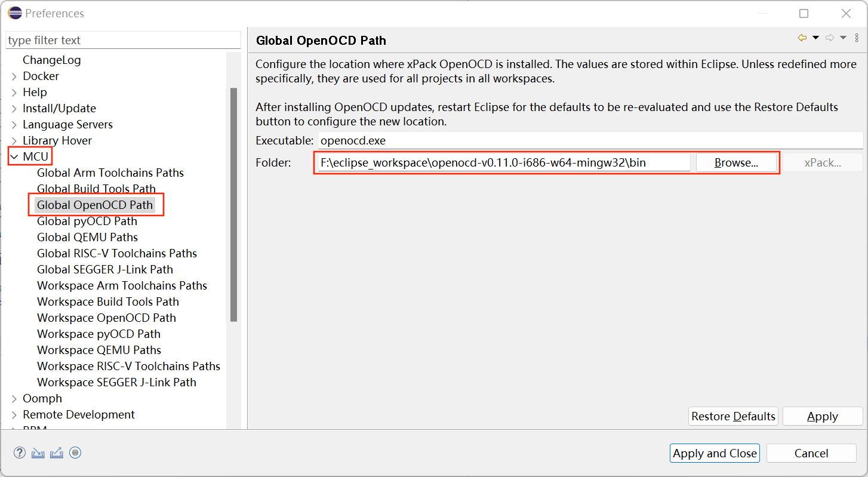868x477 pixels.
Task: Expand the Language Servers node
Action: (14, 125)
